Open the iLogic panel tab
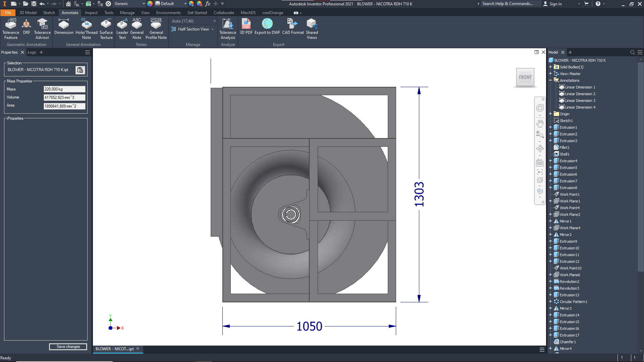The height and width of the screenshot is (362, 644). [x=32, y=52]
